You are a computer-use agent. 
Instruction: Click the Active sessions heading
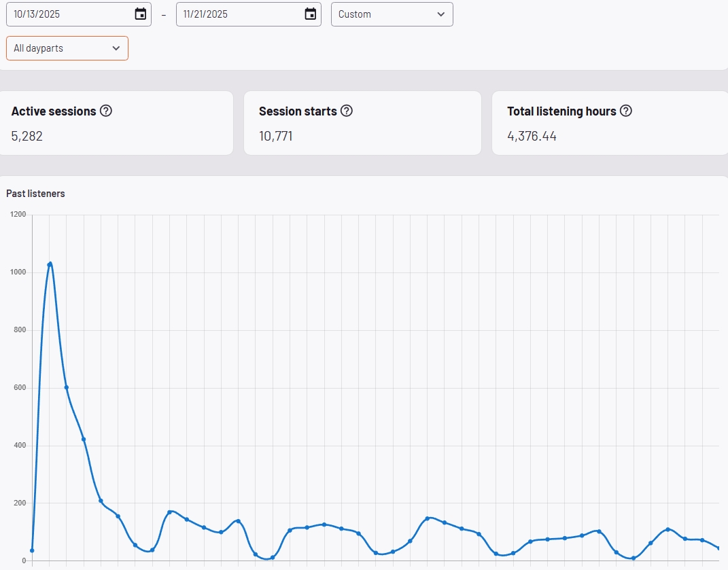tap(54, 111)
